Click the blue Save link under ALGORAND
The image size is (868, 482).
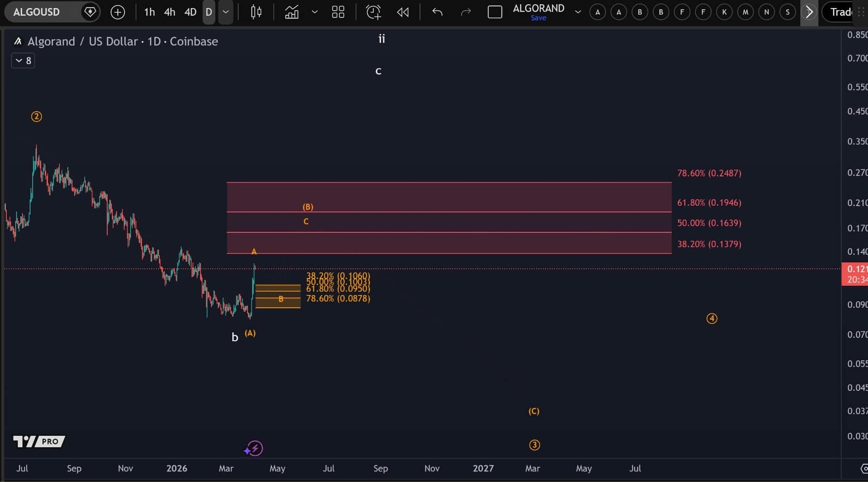538,18
